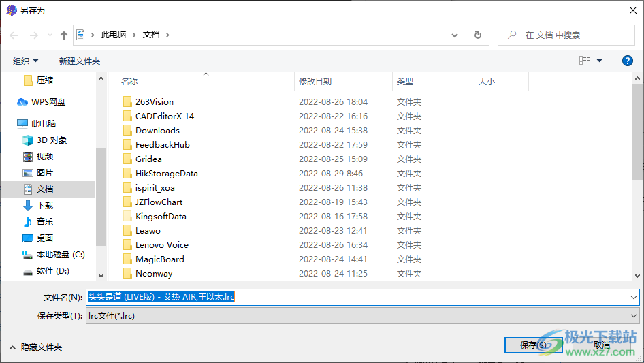
Task: Click navigation pane scrollbar down arrow
Action: point(101,275)
